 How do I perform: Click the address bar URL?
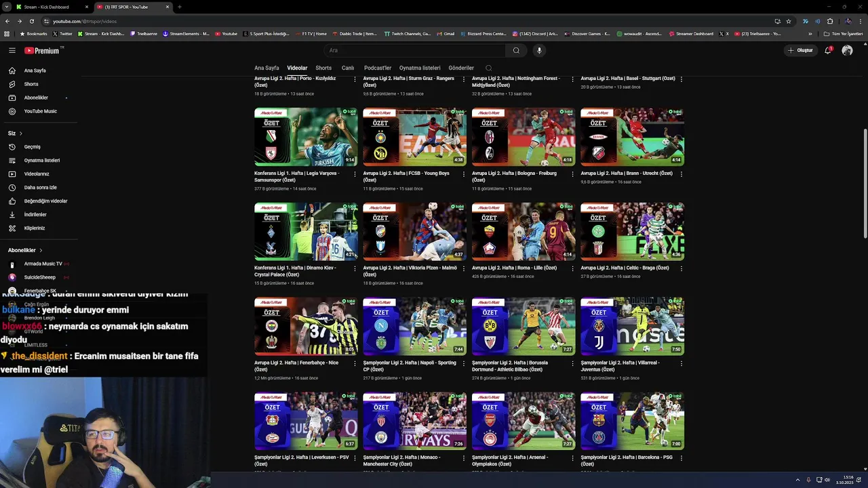pos(85,21)
